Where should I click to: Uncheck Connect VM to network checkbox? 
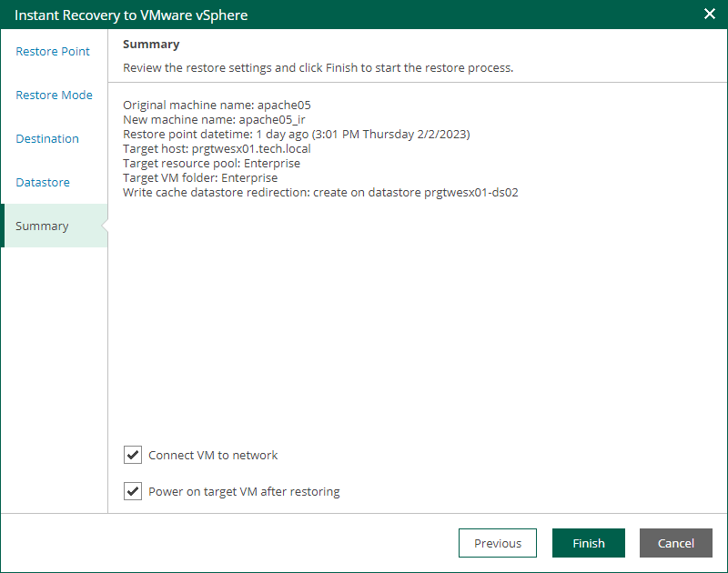click(134, 455)
